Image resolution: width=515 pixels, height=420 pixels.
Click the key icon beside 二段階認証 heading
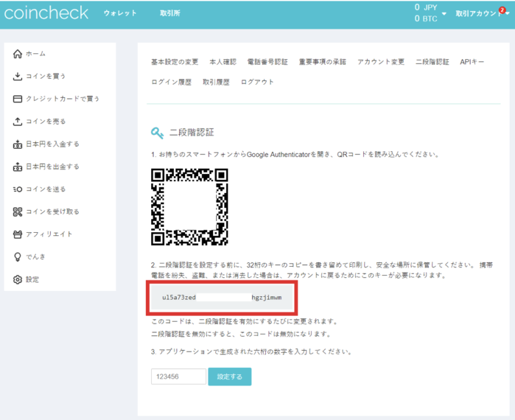pyautogui.click(x=157, y=133)
